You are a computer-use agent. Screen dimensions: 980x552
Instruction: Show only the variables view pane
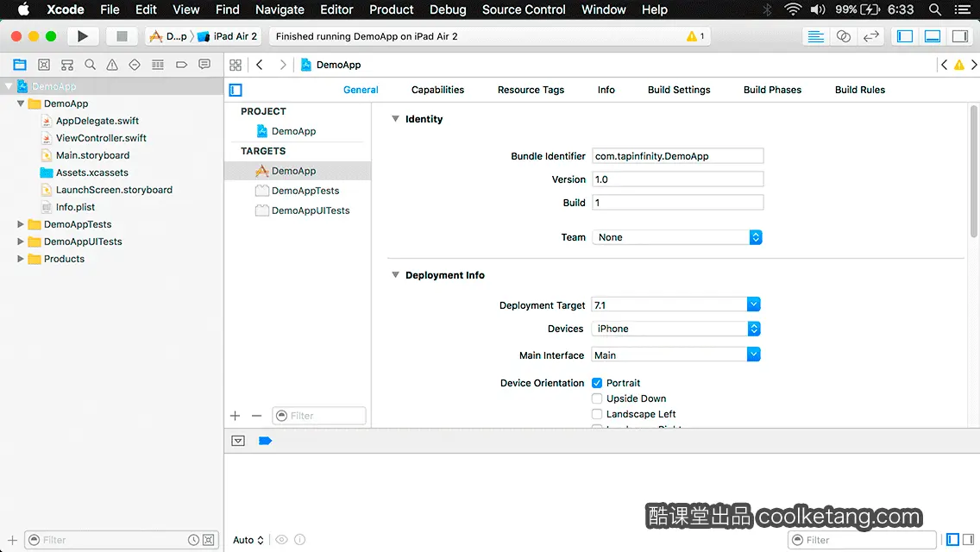click(952, 540)
